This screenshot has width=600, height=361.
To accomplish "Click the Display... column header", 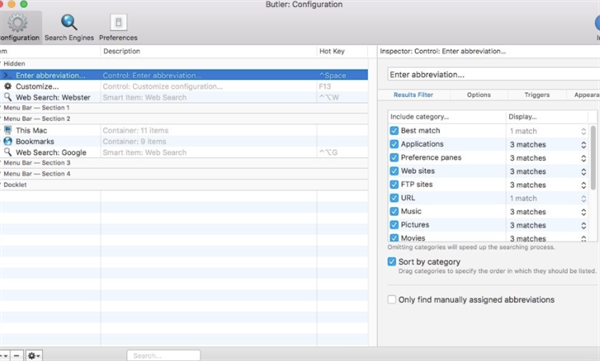I will 547,116.
